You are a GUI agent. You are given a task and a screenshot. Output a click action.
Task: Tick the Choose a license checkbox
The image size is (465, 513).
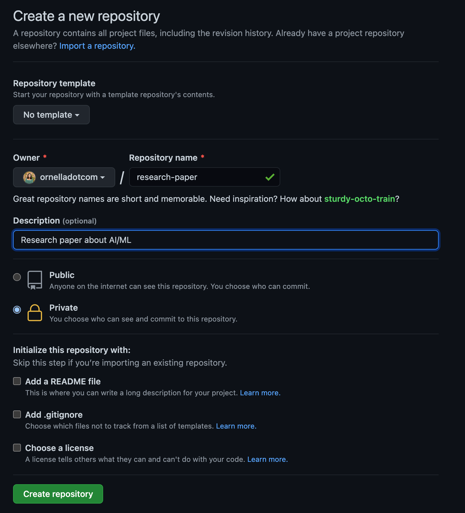pyautogui.click(x=17, y=448)
